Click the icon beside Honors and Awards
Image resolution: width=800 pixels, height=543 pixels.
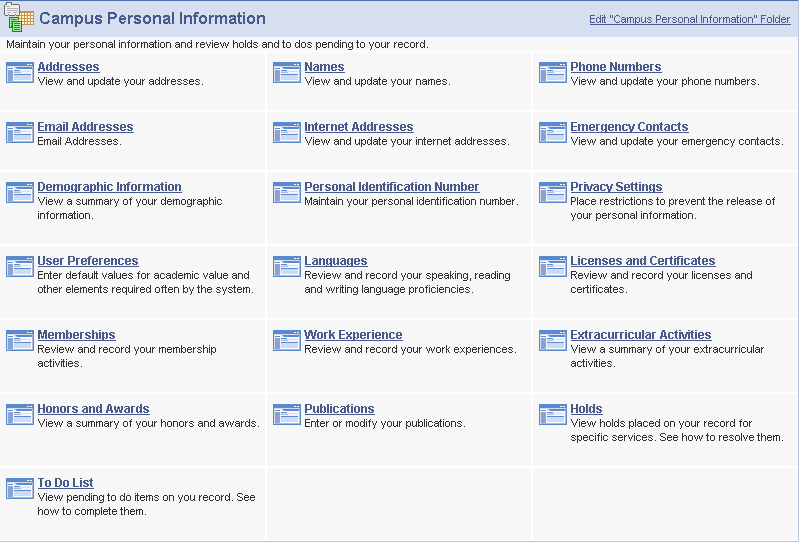(x=20, y=414)
